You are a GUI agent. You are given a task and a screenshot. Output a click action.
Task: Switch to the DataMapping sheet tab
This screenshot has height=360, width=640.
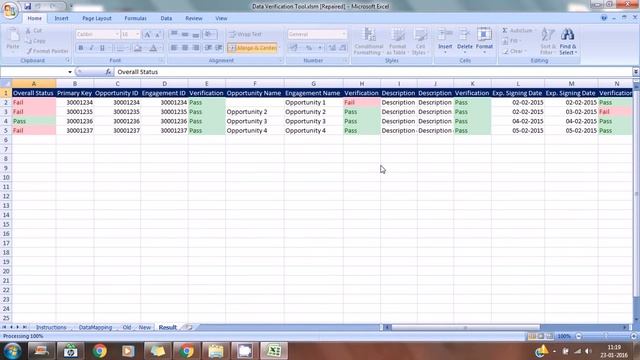click(x=95, y=327)
